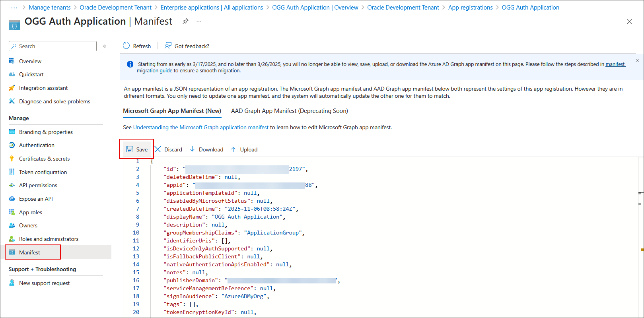
Task: Click the Refresh button label
Action: coord(142,46)
